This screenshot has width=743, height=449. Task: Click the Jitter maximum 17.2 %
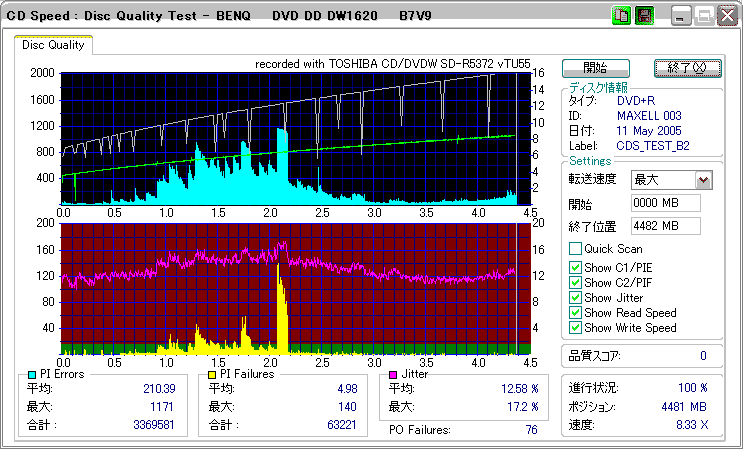click(523, 407)
